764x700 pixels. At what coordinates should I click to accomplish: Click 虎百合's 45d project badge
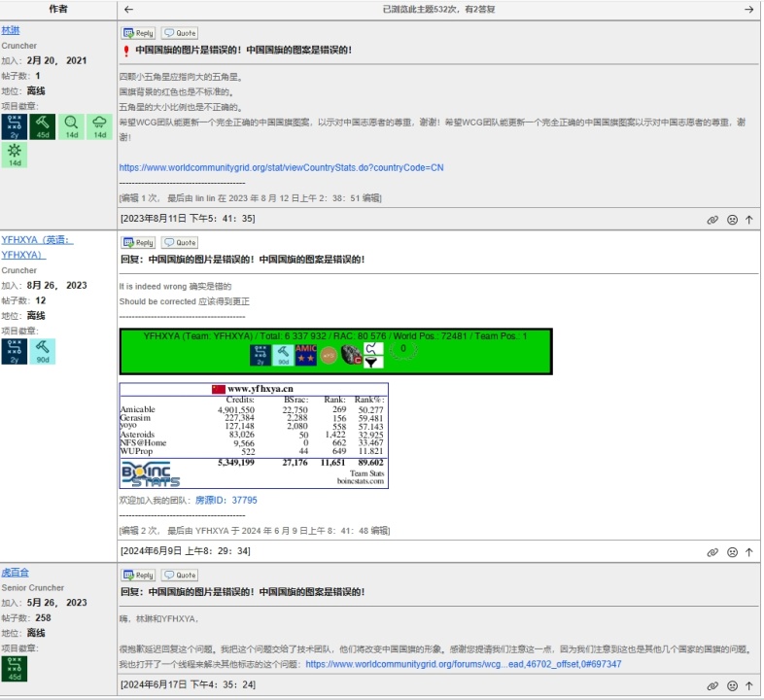pyautogui.click(x=15, y=669)
